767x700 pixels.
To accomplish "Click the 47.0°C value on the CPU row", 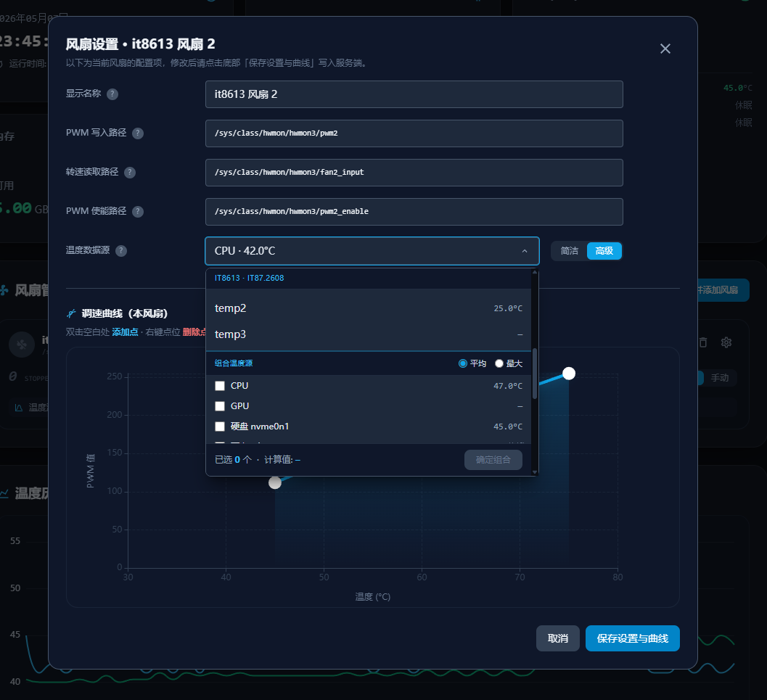I will click(x=508, y=386).
